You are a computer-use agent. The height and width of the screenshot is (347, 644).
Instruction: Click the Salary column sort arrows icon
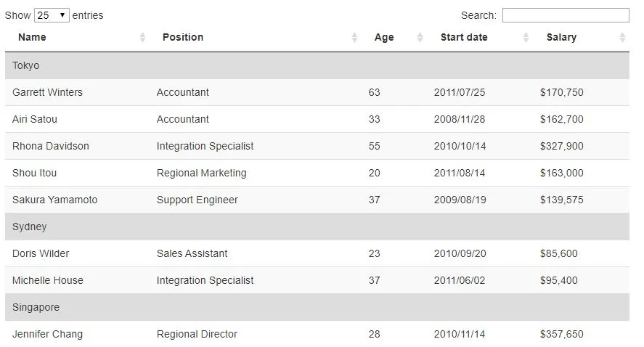click(622, 38)
